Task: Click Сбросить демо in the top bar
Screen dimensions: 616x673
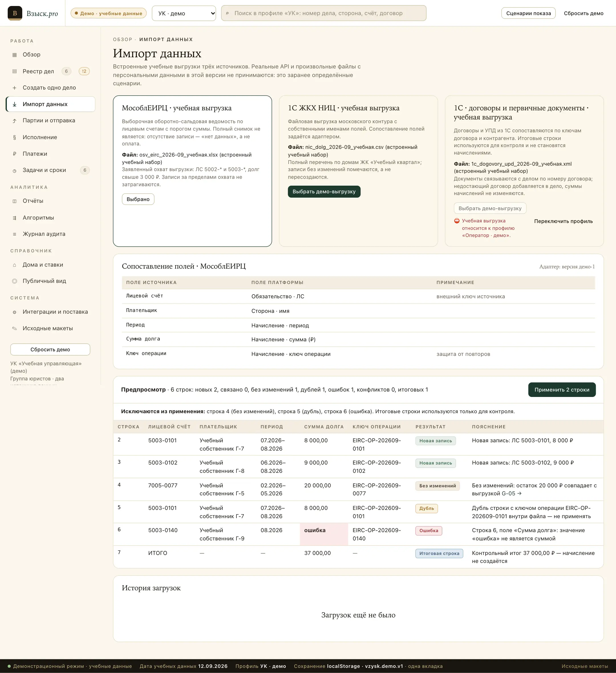Action: point(583,13)
